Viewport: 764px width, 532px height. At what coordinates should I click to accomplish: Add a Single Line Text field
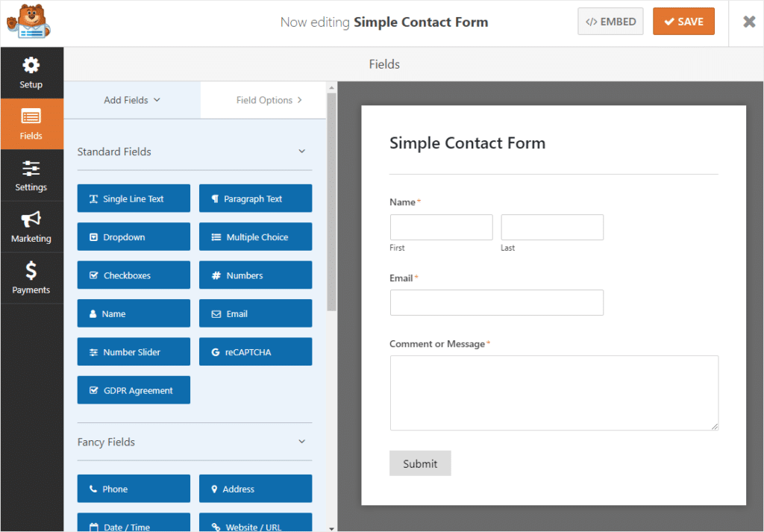point(133,198)
